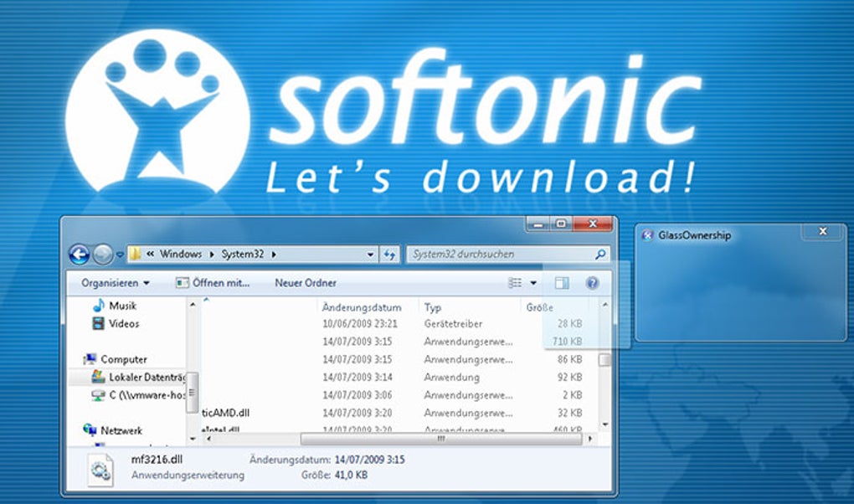This screenshot has width=854, height=504.
Task: Close the Explorer window
Action: click(593, 224)
